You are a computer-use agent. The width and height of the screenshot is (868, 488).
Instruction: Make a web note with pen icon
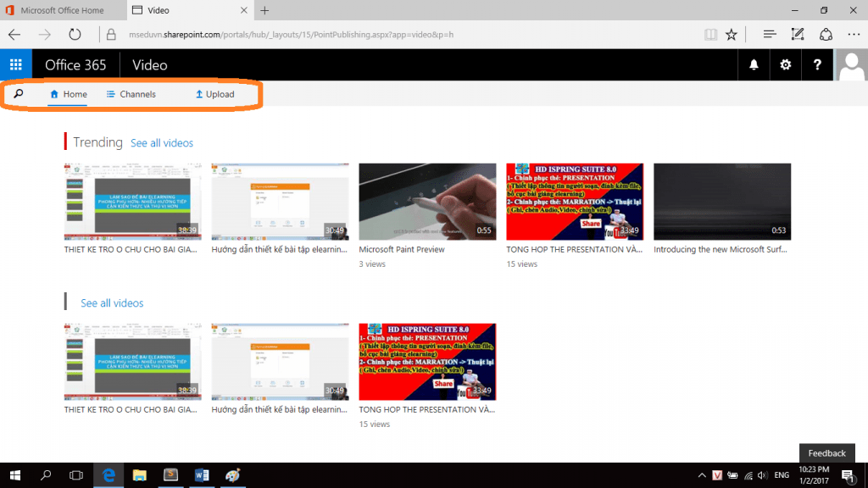tap(797, 34)
